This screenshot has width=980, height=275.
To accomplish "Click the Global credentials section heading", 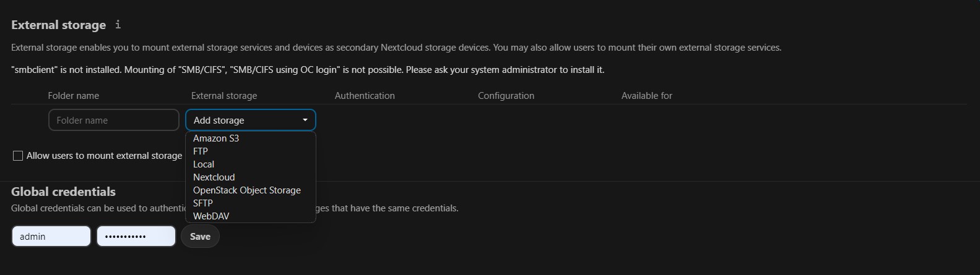I will (63, 192).
